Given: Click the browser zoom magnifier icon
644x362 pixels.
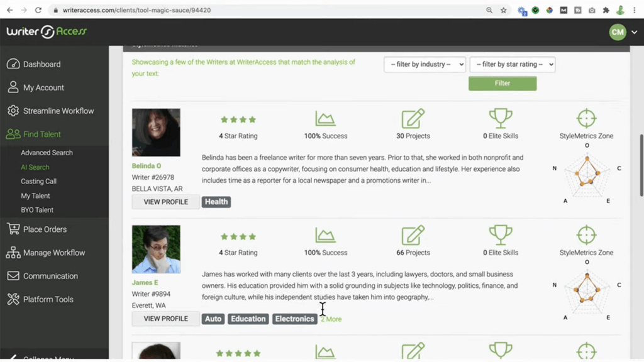Looking at the screenshot, I should point(489,10).
